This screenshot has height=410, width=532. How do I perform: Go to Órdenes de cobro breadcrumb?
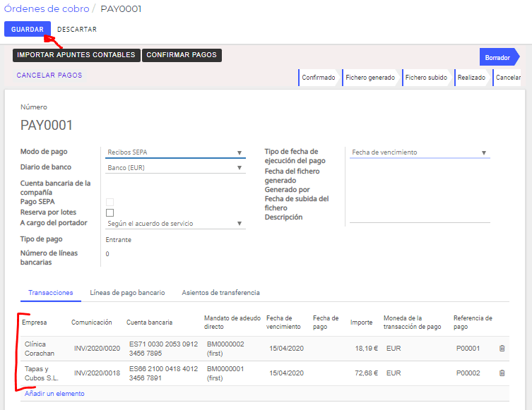click(47, 8)
